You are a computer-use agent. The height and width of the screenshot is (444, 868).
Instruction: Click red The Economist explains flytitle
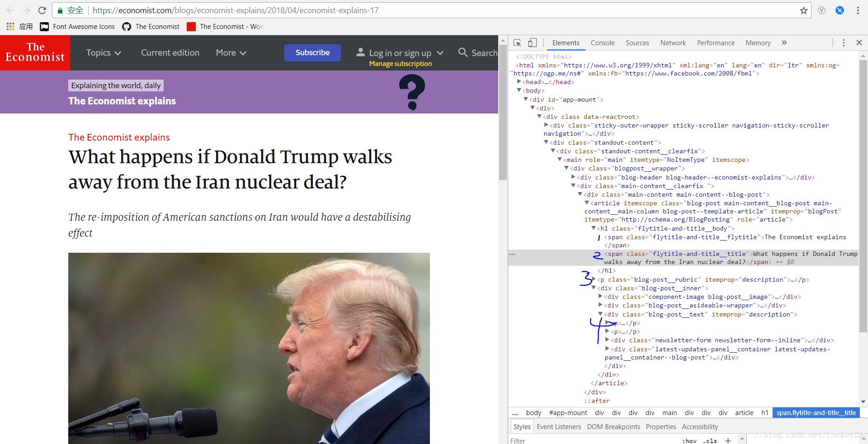[119, 137]
